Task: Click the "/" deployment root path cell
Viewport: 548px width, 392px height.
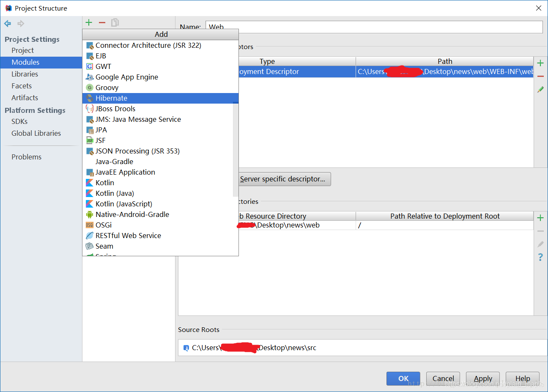Action: 445,225
